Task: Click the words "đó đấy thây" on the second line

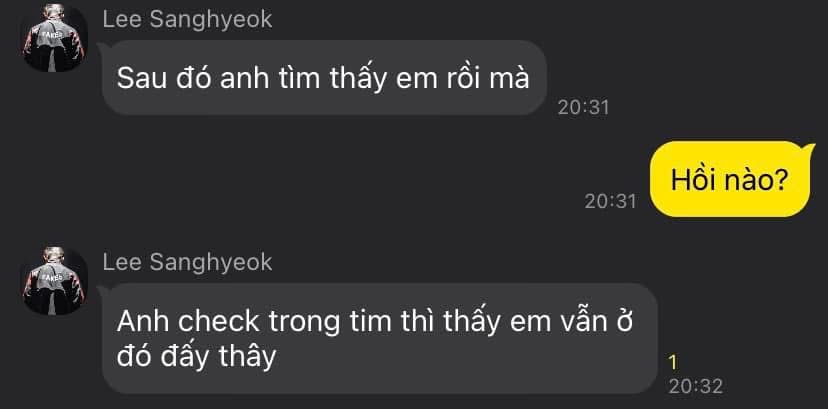Action: (196, 357)
